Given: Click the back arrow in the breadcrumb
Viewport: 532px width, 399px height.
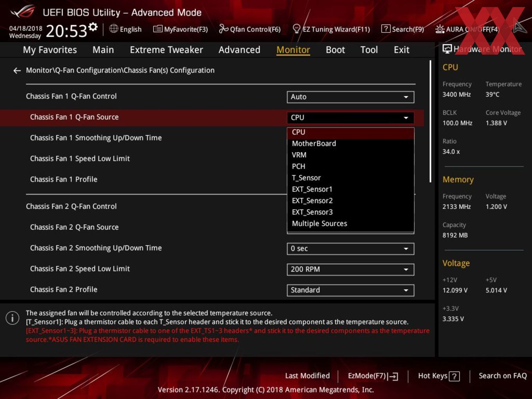Looking at the screenshot, I should click(17, 70).
